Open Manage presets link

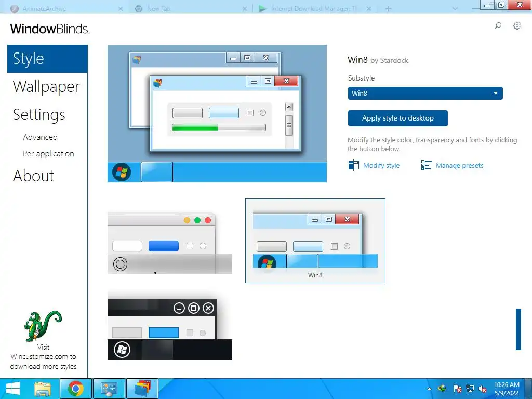[x=459, y=166]
